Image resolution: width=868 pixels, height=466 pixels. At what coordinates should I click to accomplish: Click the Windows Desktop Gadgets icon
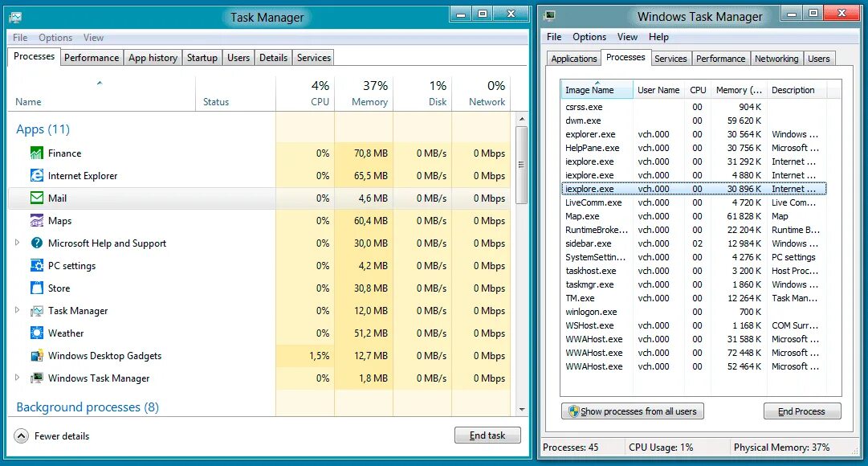pos(37,356)
